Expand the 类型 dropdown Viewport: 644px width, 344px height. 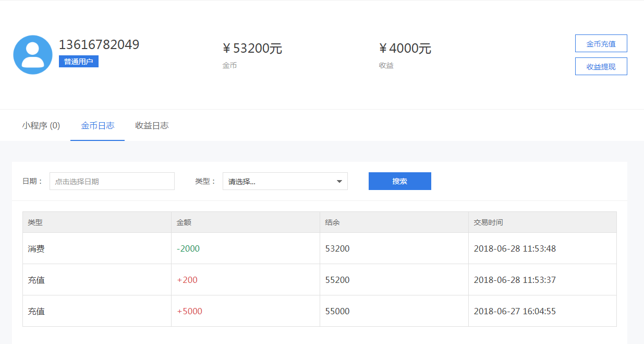285,181
